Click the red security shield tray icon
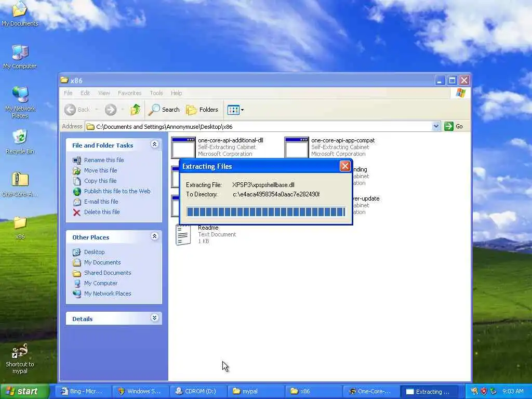Image resolution: width=532 pixels, height=399 pixels. [484, 391]
